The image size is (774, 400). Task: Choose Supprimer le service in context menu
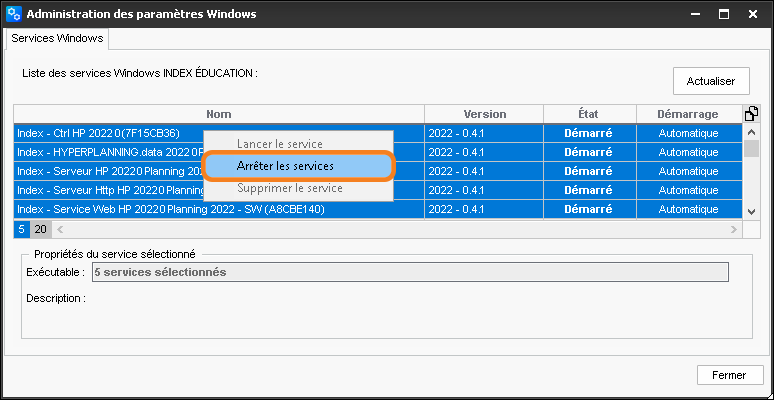(x=299, y=188)
